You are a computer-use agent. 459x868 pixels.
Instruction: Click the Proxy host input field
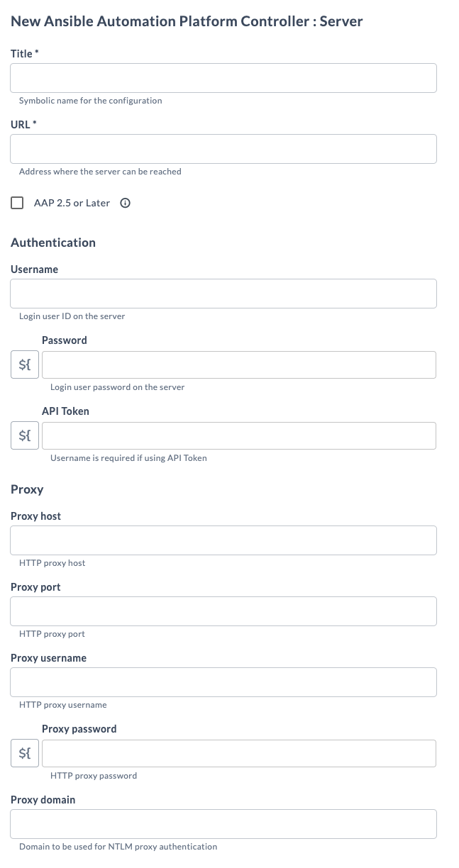point(223,540)
